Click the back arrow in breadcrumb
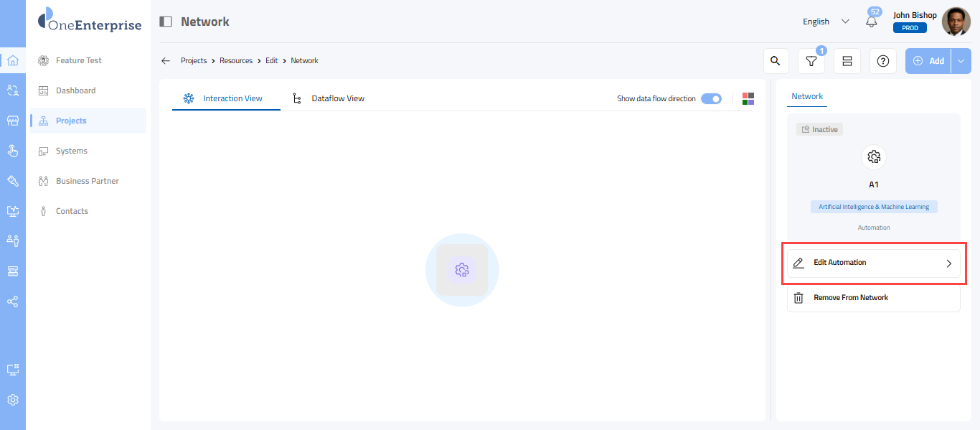Viewport: 980px width, 430px height. [x=166, y=61]
